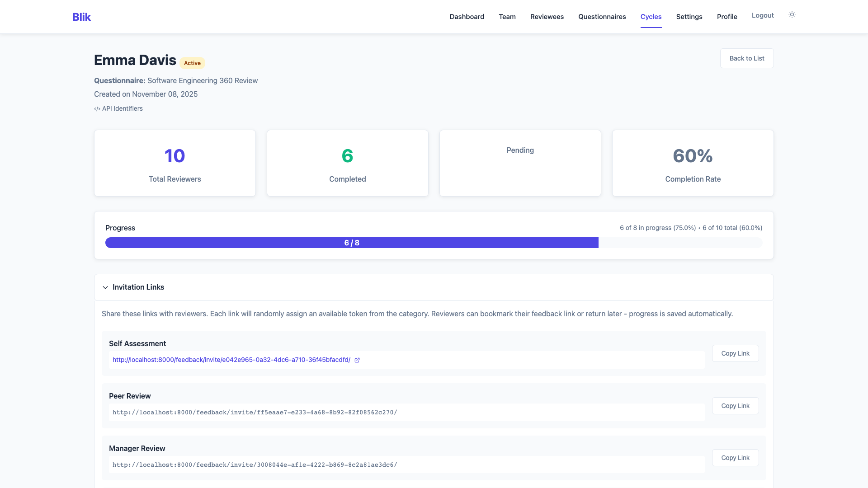The width and height of the screenshot is (868, 488).
Task: Select the Cycles tab
Action: (x=651, y=16)
